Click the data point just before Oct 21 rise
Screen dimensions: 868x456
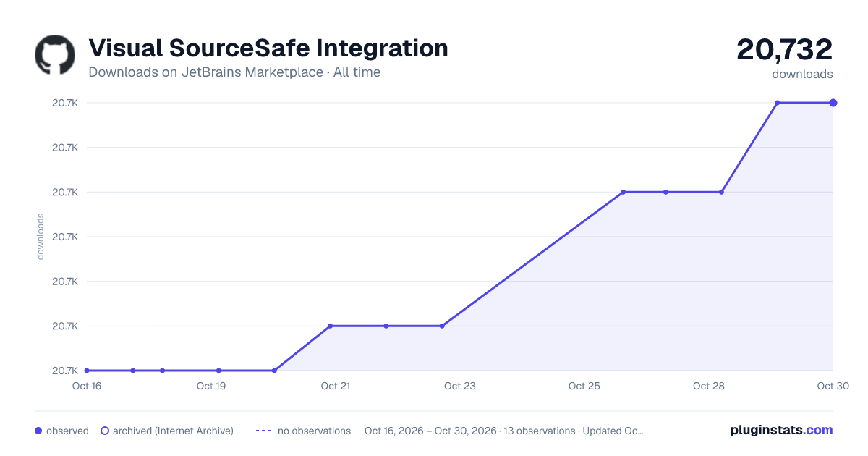coord(274,371)
